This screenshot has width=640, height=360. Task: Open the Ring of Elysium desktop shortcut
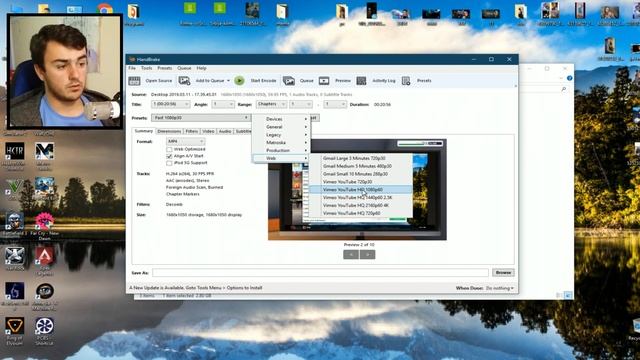coord(15,326)
